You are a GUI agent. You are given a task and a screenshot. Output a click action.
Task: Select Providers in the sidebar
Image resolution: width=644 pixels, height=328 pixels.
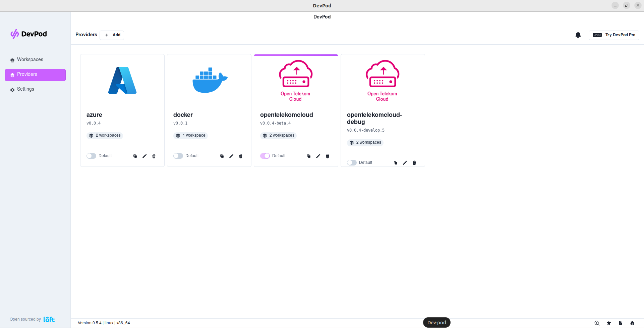[x=35, y=75]
